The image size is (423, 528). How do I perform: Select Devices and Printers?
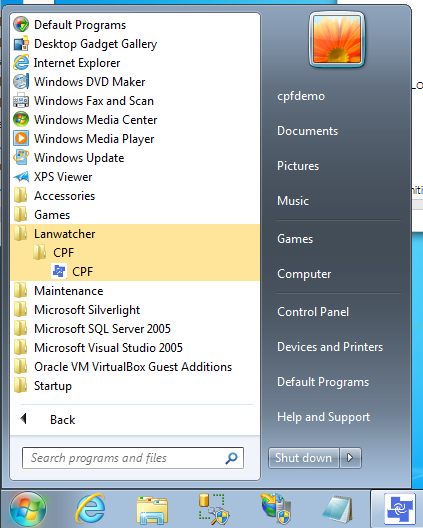[330, 347]
